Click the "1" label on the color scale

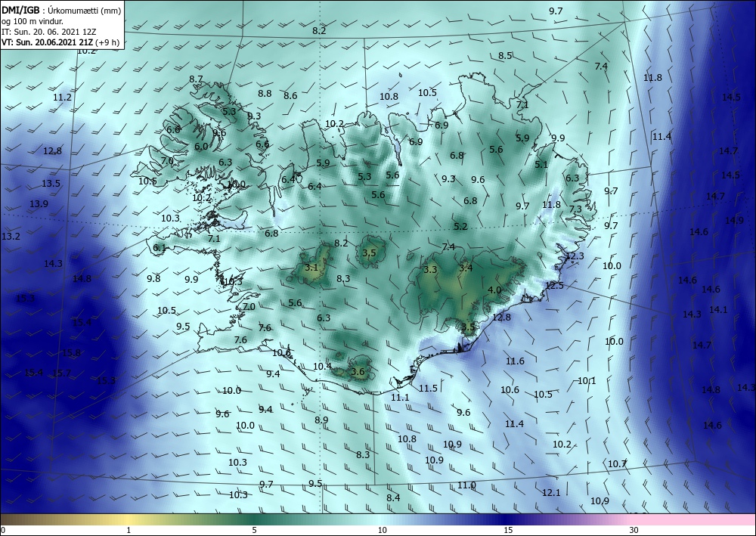pyautogui.click(x=129, y=530)
